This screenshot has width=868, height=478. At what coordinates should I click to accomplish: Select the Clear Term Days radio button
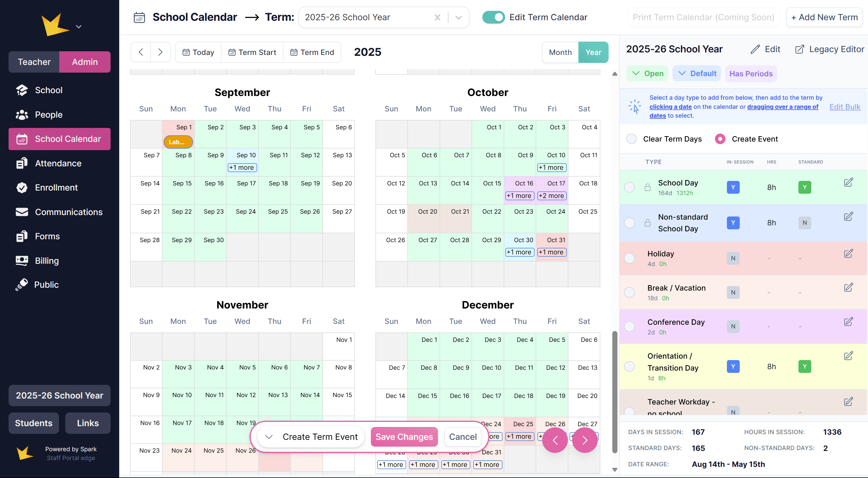tap(631, 139)
